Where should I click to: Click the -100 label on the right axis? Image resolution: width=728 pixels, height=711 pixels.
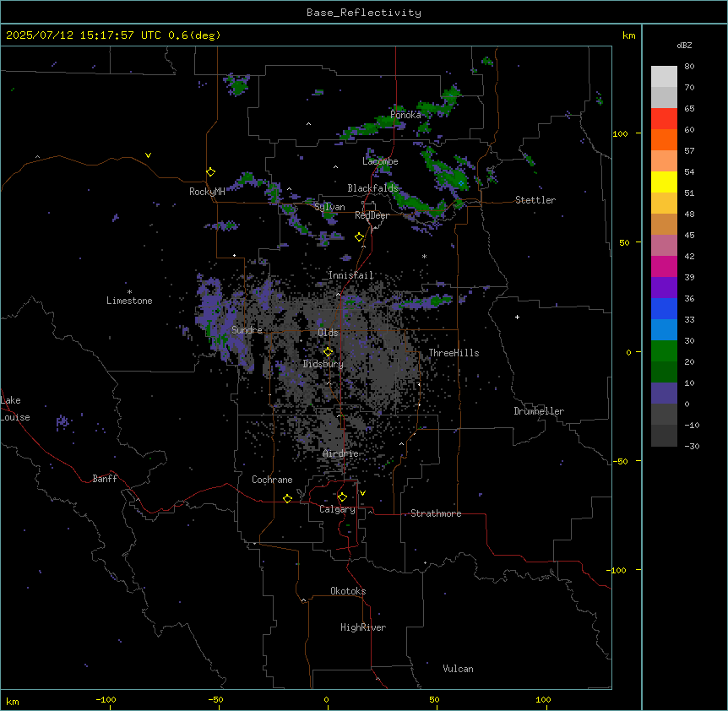click(617, 570)
